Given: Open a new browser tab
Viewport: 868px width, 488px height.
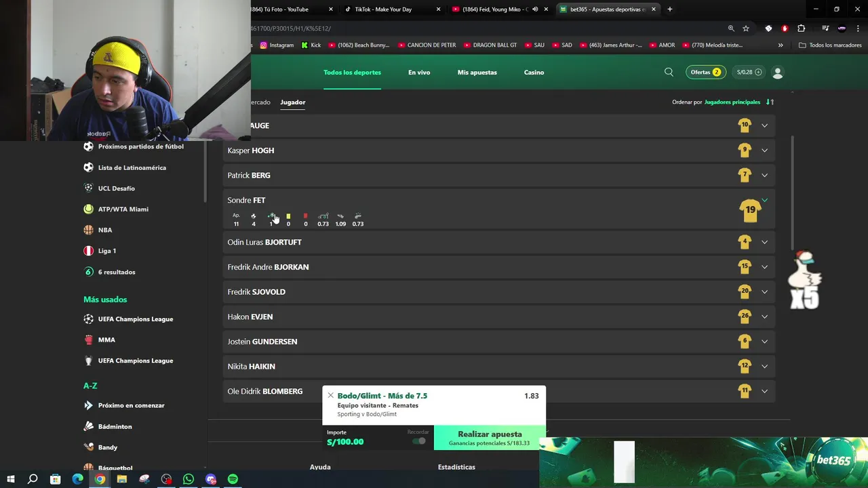Looking at the screenshot, I should (x=670, y=9).
